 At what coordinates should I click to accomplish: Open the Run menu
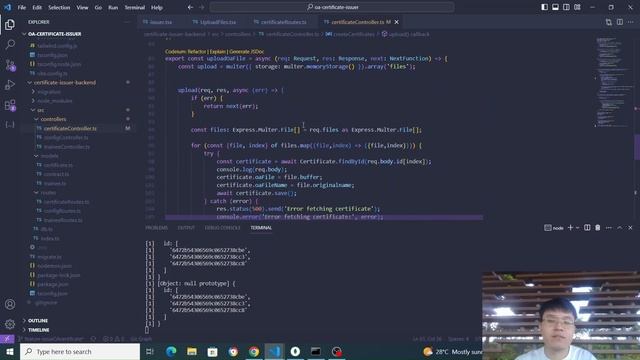113,7
